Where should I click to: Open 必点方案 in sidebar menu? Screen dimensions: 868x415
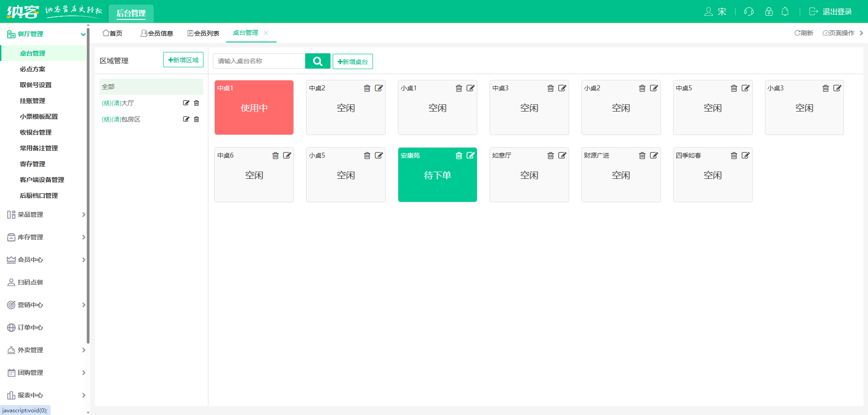[33, 69]
